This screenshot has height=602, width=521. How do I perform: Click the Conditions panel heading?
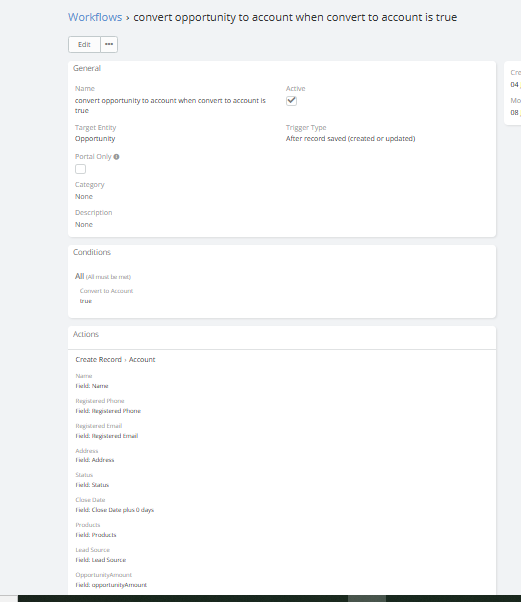tap(92, 252)
